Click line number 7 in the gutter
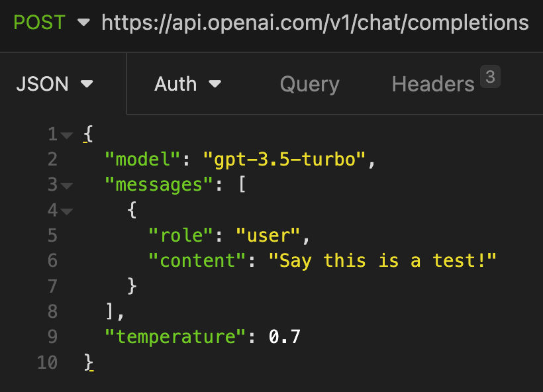This screenshot has height=392, width=543. [x=52, y=286]
